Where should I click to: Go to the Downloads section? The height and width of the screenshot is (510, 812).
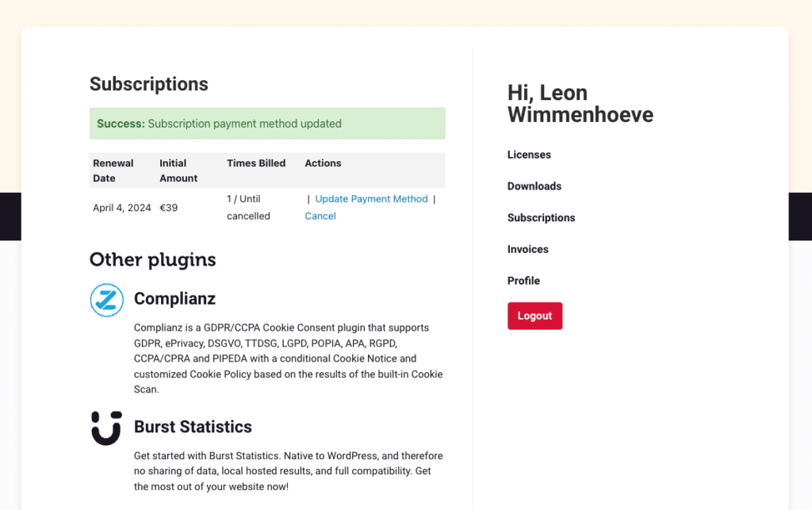point(534,186)
